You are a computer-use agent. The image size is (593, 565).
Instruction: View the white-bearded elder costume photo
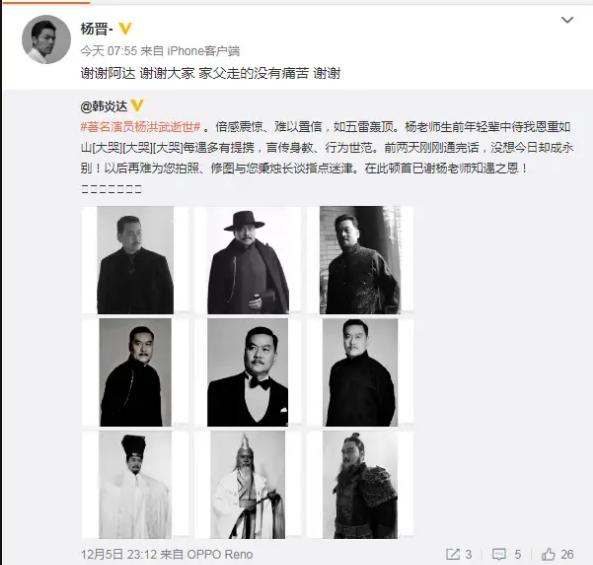(248, 485)
